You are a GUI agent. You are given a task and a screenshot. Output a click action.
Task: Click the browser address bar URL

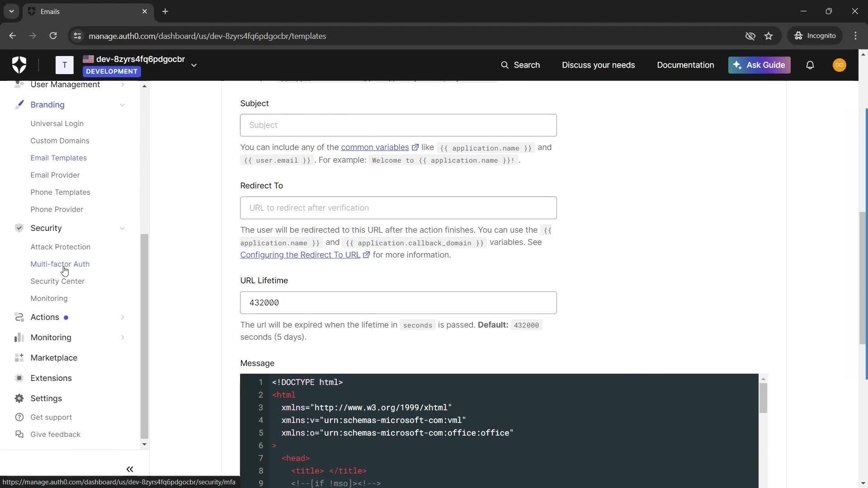(207, 36)
